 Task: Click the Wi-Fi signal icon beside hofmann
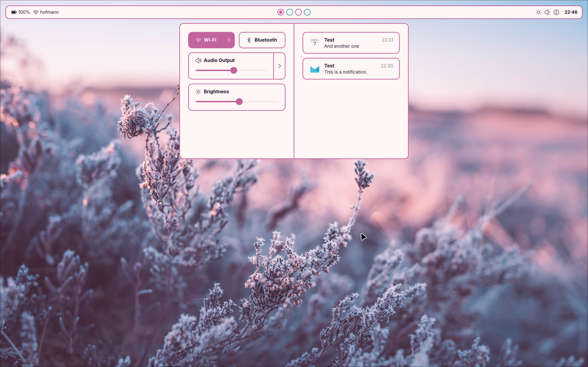pyautogui.click(x=36, y=12)
